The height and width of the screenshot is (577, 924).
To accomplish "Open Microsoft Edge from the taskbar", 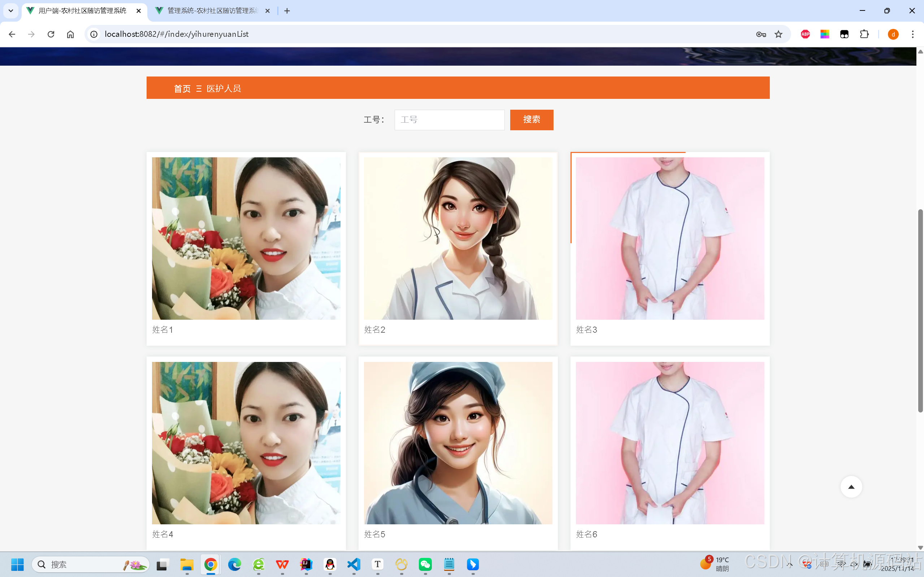I will click(x=234, y=564).
